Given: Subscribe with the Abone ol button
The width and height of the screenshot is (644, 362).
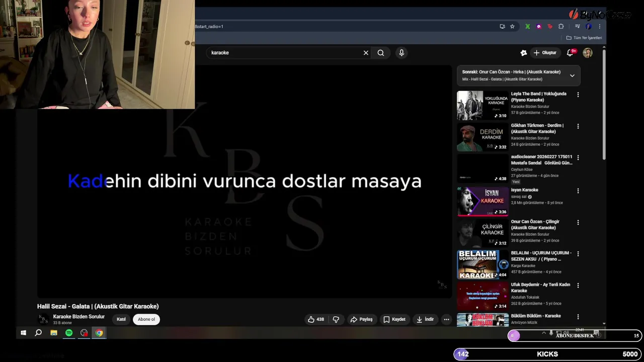Looking at the screenshot, I should 146,319.
